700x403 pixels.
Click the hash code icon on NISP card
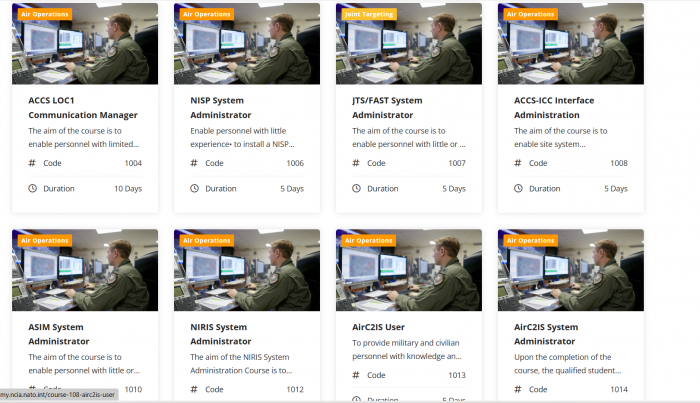click(194, 163)
